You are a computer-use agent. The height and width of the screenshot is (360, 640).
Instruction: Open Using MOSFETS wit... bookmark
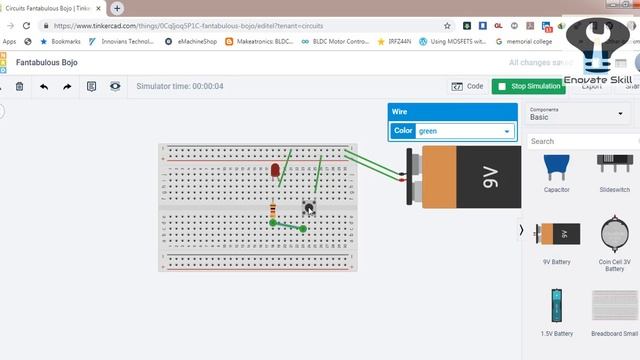click(x=453, y=42)
